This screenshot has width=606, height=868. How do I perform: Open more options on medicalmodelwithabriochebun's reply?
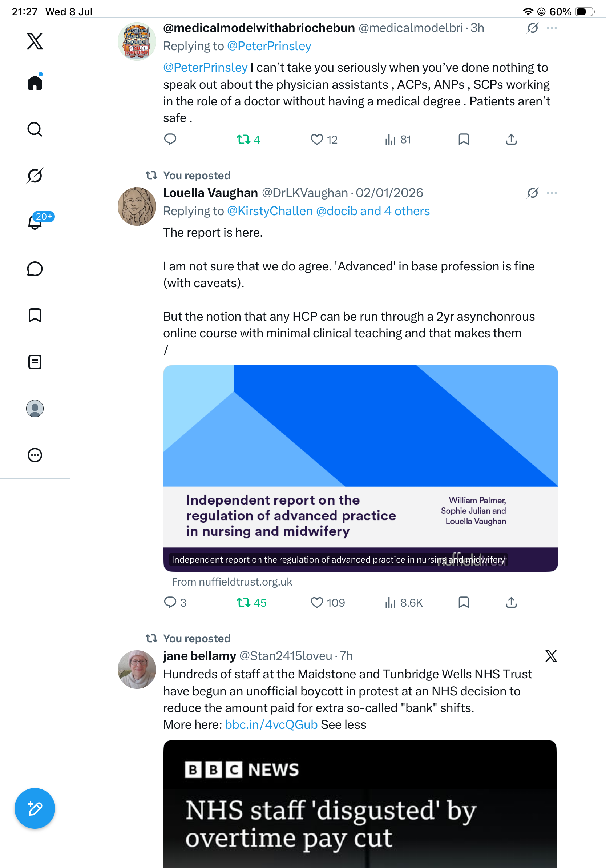click(x=552, y=28)
